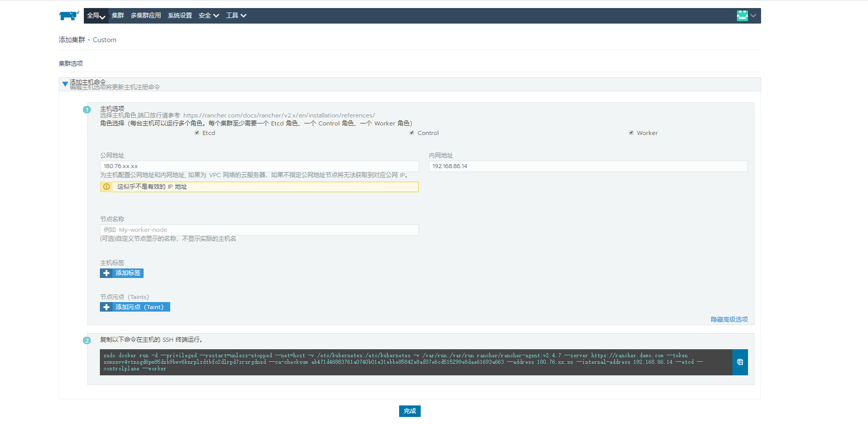The height and width of the screenshot is (424, 868).
Task: Click the 添加污点 (Taint) button
Action: click(135, 307)
